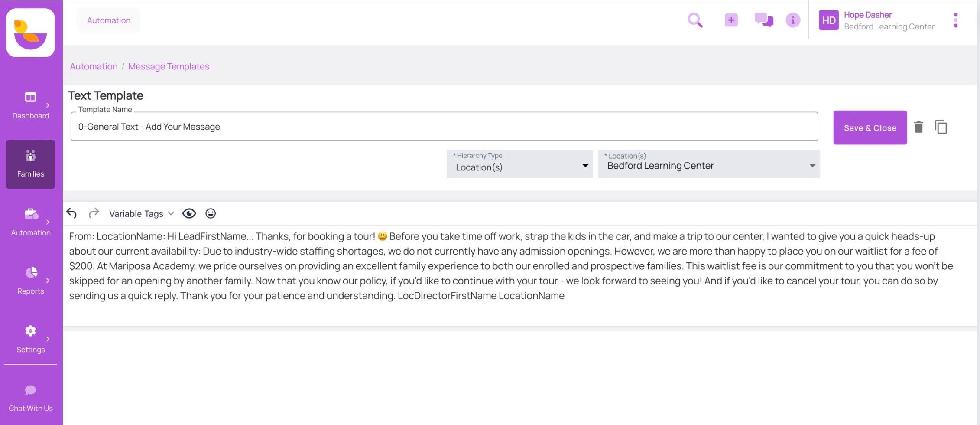980x425 pixels.
Task: Delete template using the trash icon
Action: (918, 127)
